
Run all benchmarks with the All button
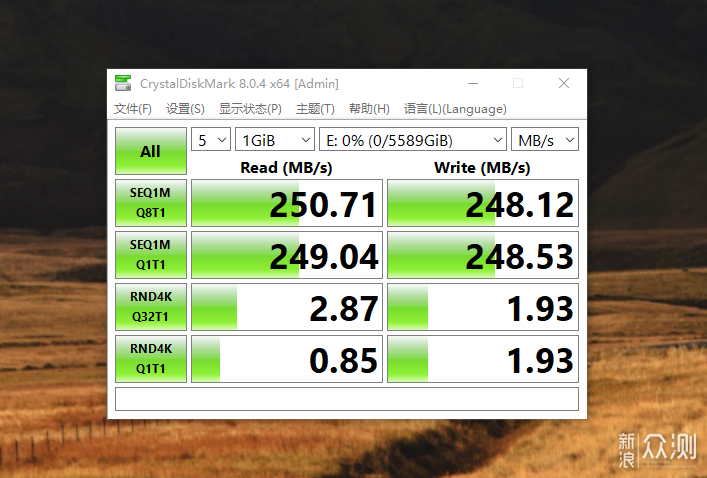(x=151, y=151)
